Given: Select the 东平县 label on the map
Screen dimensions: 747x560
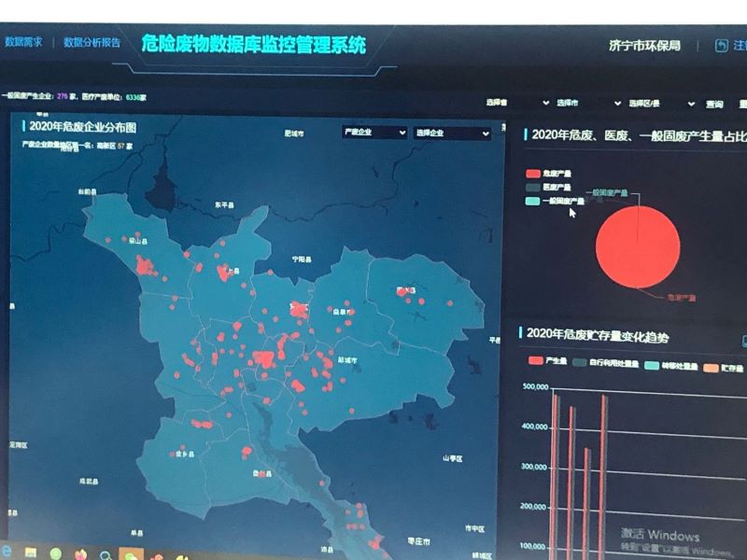Looking at the screenshot, I should pyautogui.click(x=224, y=204).
